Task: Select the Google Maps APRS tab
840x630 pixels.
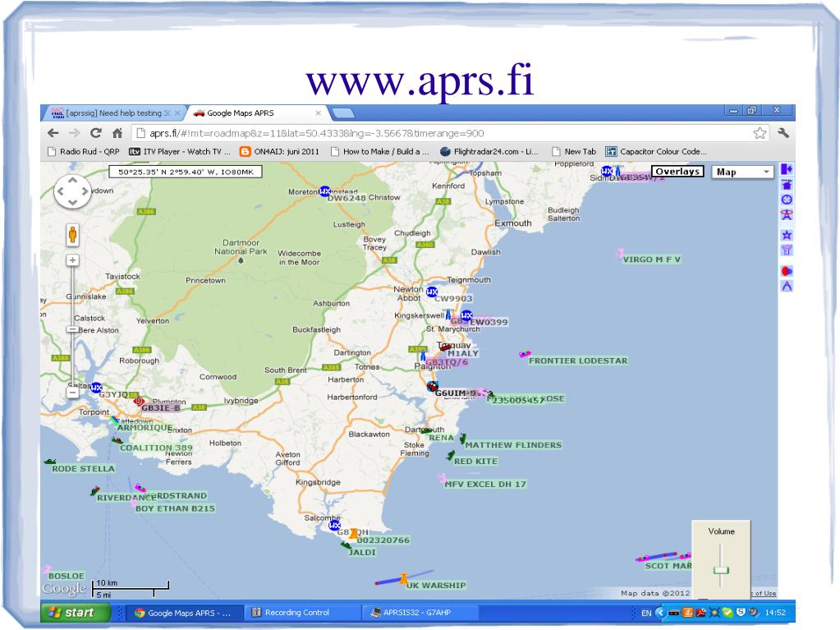Action: pyautogui.click(x=257, y=113)
